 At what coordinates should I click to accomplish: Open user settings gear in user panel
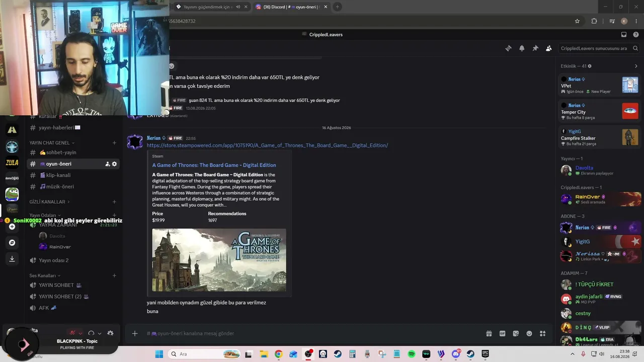coord(110,333)
